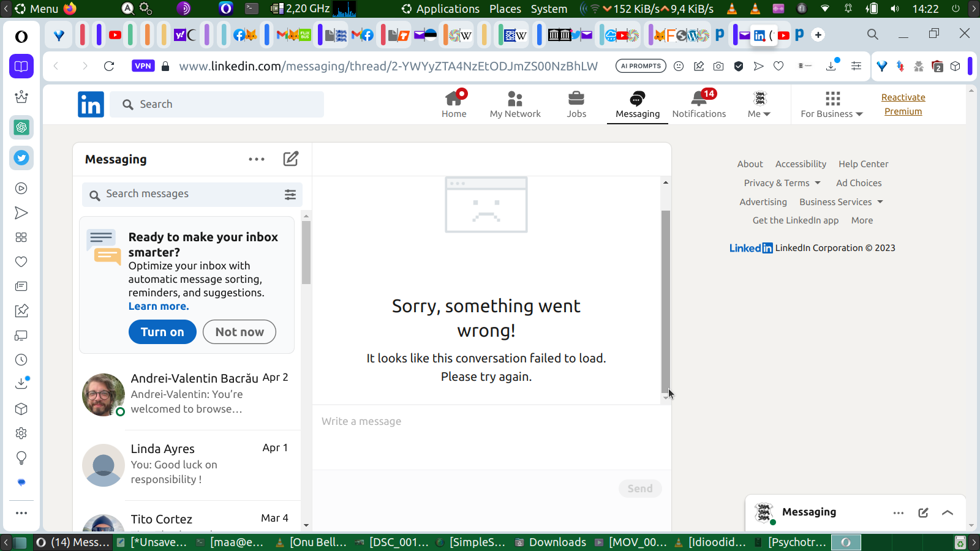Open ChatGPT in the Opera sidebar
Screen dimensions: 980x551
tap(21, 127)
